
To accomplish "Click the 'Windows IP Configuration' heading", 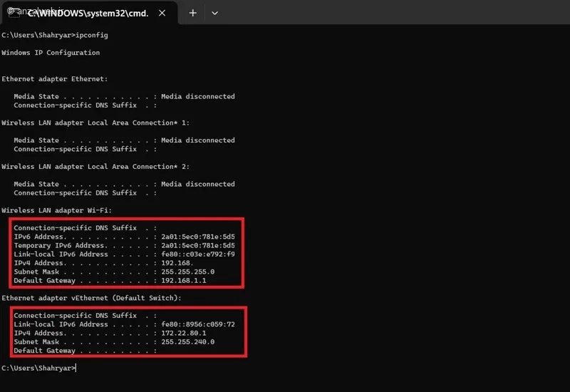I will pyautogui.click(x=51, y=53).
